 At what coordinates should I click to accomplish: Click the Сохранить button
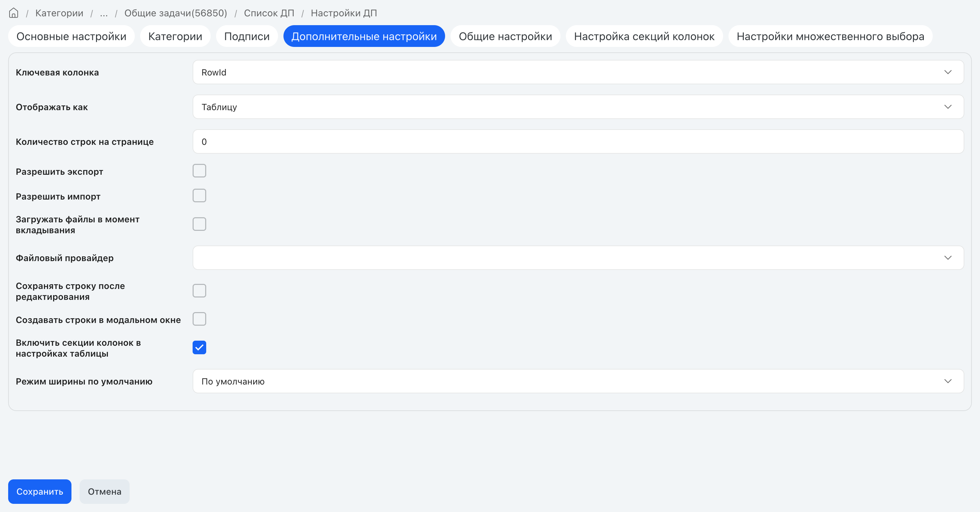click(x=40, y=492)
